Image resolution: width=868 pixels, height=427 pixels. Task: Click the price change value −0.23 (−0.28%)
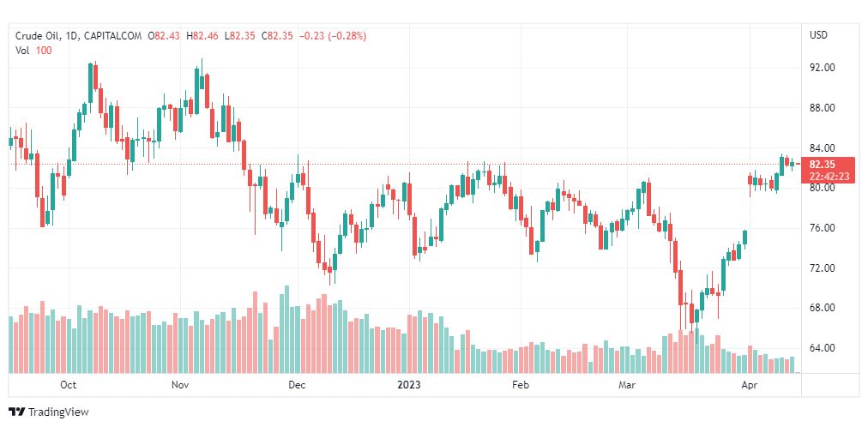(332, 36)
